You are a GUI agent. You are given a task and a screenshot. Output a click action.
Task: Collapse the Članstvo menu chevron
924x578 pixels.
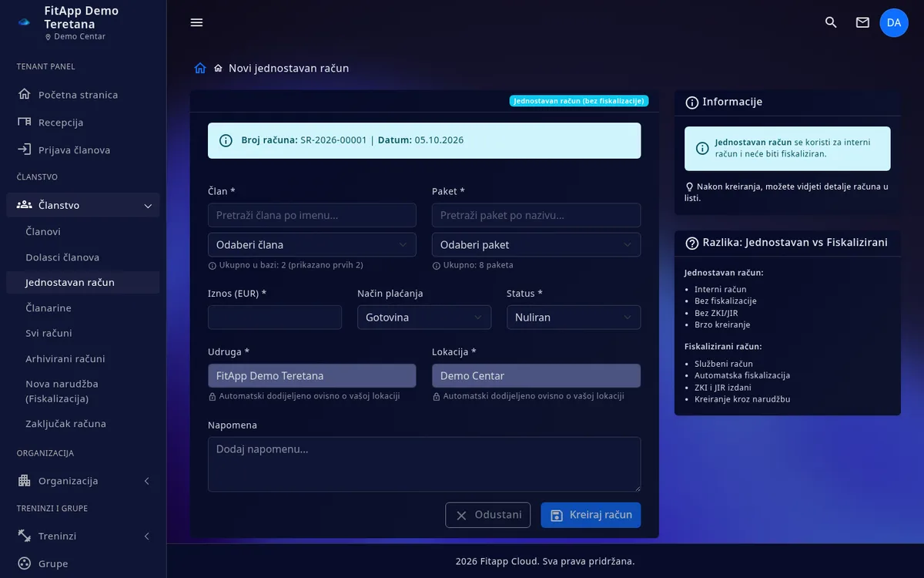pos(148,205)
